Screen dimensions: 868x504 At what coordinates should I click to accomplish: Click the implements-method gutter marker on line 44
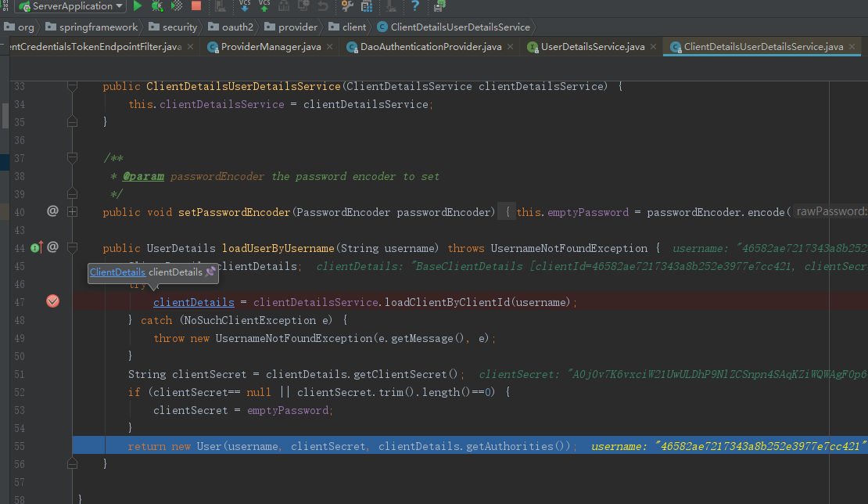click(x=36, y=248)
